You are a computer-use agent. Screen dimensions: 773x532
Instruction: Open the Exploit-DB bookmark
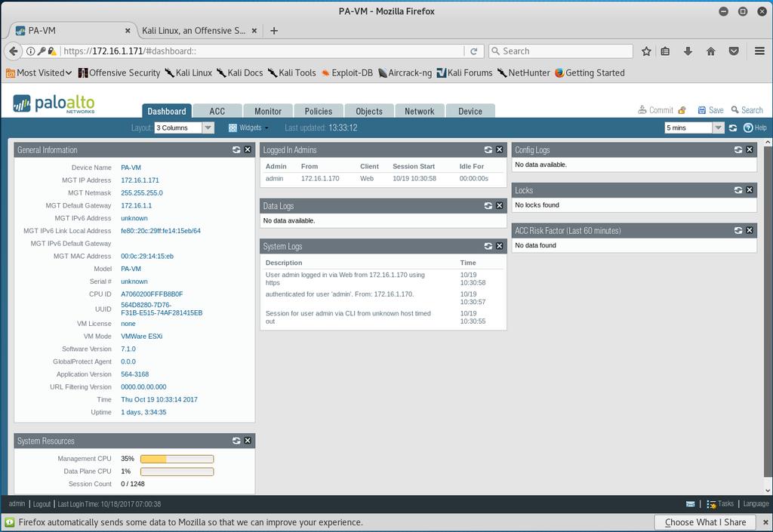point(347,73)
